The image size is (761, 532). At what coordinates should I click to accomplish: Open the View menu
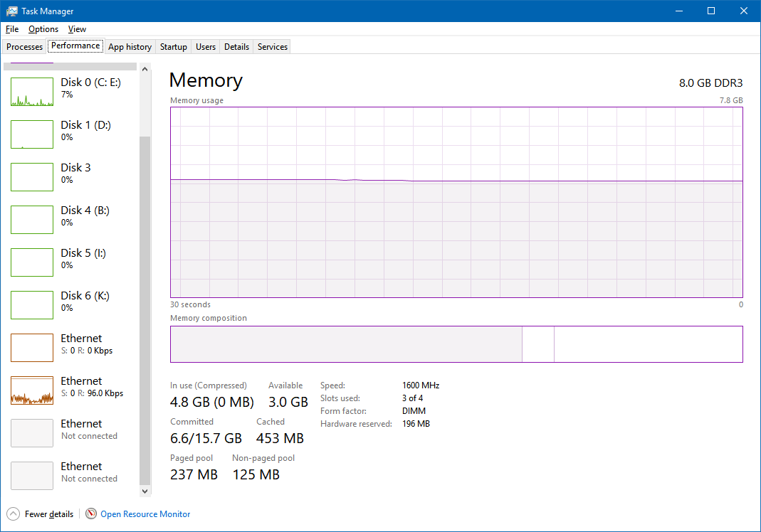click(77, 29)
